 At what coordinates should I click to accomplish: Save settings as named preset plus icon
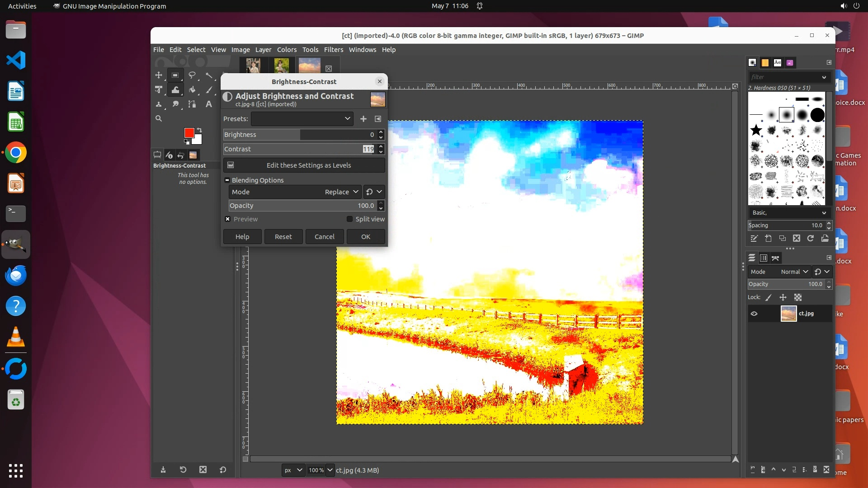click(363, 119)
